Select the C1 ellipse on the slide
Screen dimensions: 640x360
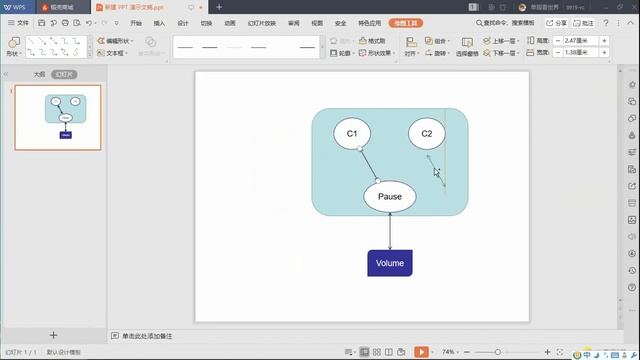tap(352, 133)
